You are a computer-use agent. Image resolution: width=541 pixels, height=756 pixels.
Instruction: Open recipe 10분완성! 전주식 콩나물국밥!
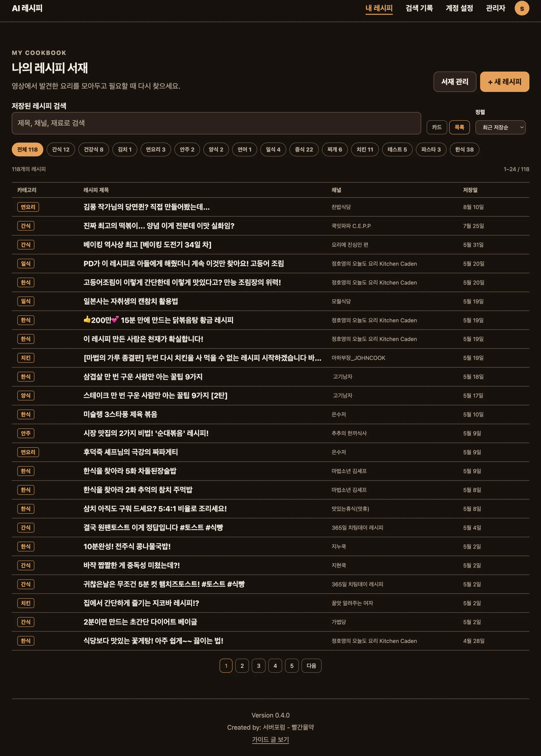[x=127, y=546]
